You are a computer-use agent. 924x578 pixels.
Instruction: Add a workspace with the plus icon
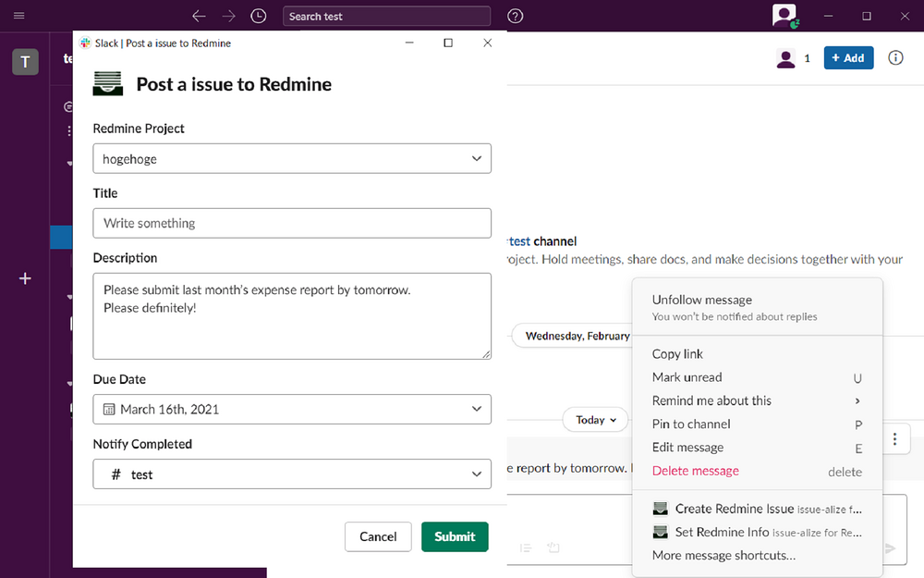[25, 278]
